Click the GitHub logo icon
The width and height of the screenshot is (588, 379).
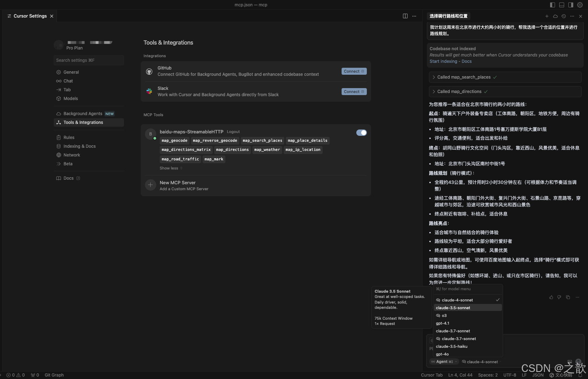(149, 72)
